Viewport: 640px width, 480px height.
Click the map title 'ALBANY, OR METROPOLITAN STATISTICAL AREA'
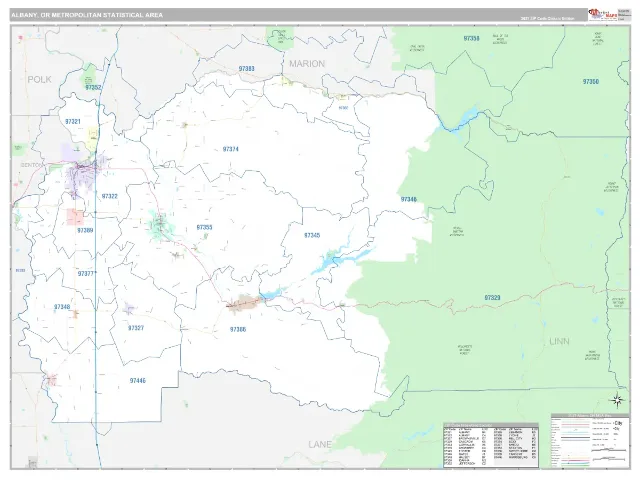[x=87, y=15]
